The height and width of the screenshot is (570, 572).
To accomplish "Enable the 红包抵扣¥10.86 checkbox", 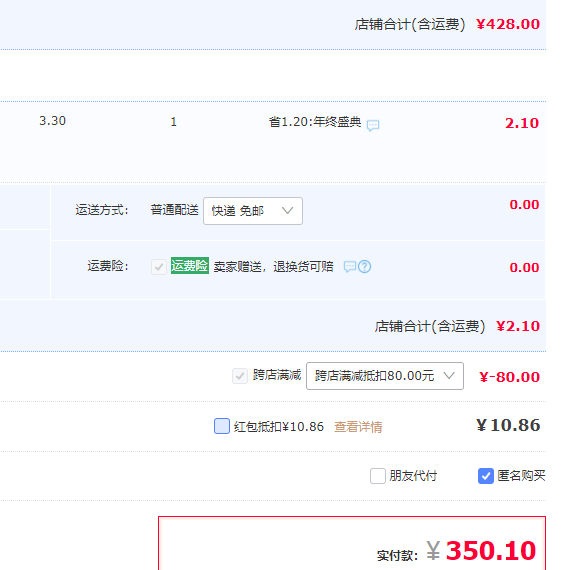I will tap(222, 426).
